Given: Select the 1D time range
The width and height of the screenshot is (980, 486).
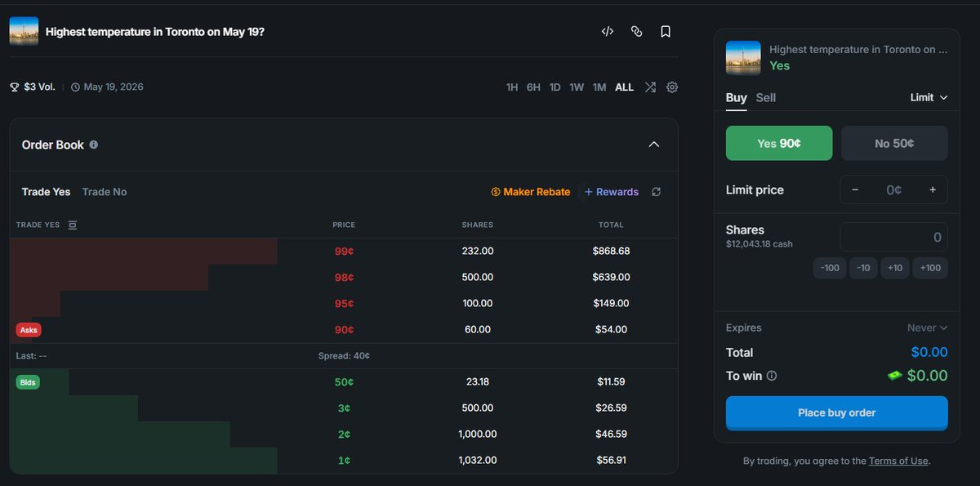Looking at the screenshot, I should (x=555, y=87).
